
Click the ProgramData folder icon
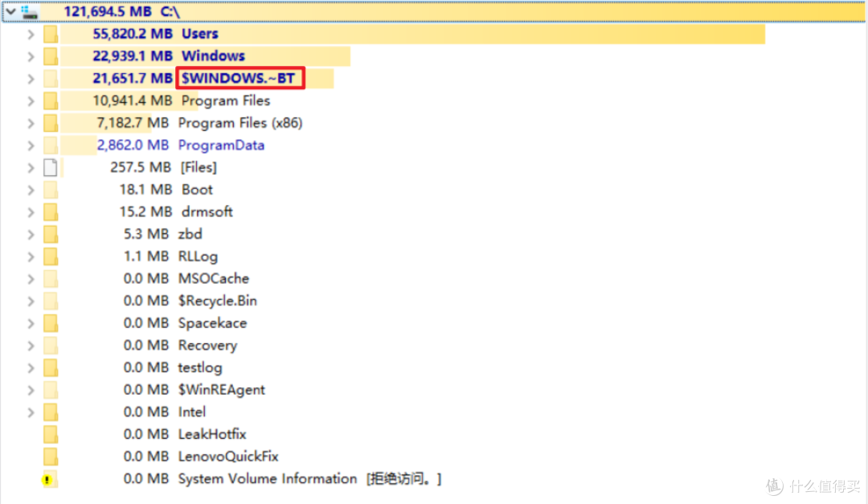click(51, 145)
